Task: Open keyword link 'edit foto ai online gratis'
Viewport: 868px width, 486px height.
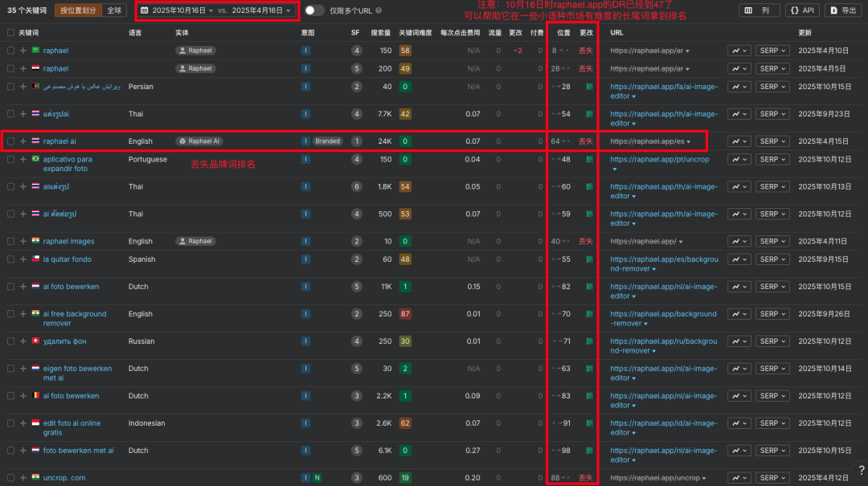Action: click(72, 428)
